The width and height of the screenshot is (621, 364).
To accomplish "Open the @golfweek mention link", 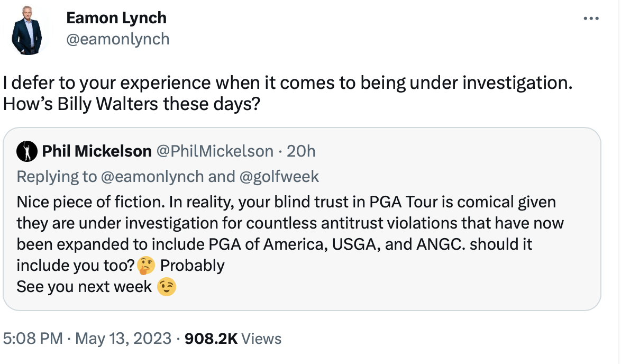I will [279, 176].
